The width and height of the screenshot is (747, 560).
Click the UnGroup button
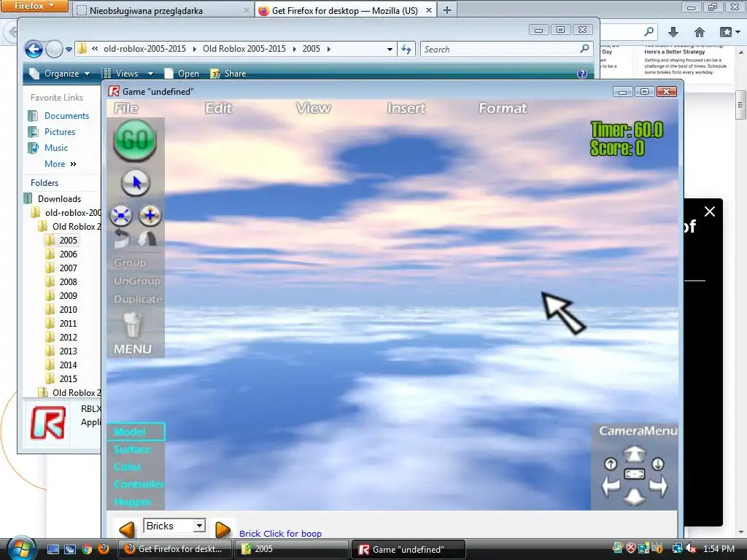click(x=137, y=281)
